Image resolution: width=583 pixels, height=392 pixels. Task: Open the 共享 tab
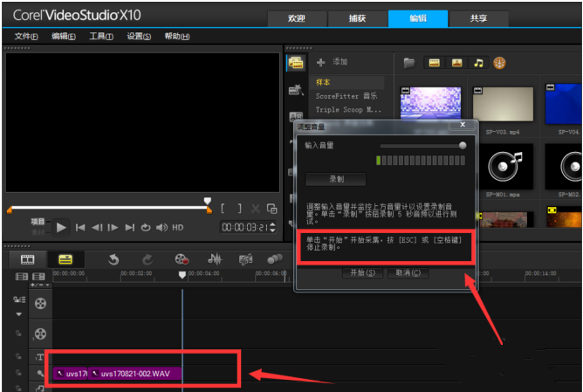click(478, 18)
